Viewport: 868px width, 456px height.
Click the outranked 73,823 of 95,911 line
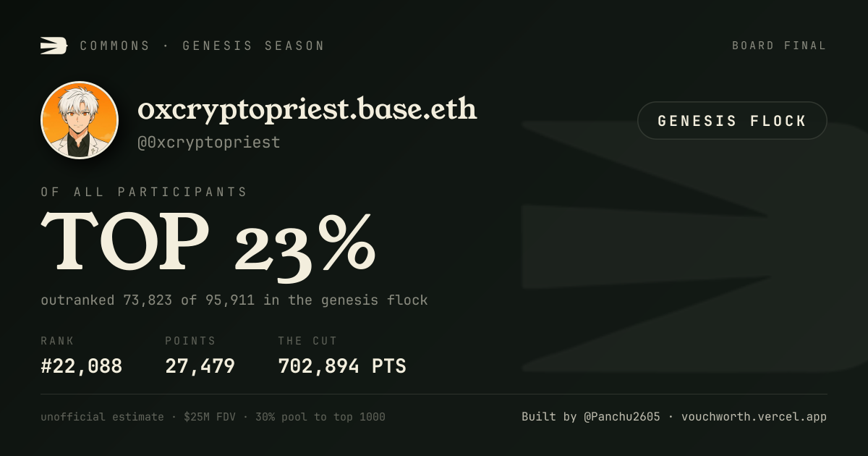(x=234, y=300)
